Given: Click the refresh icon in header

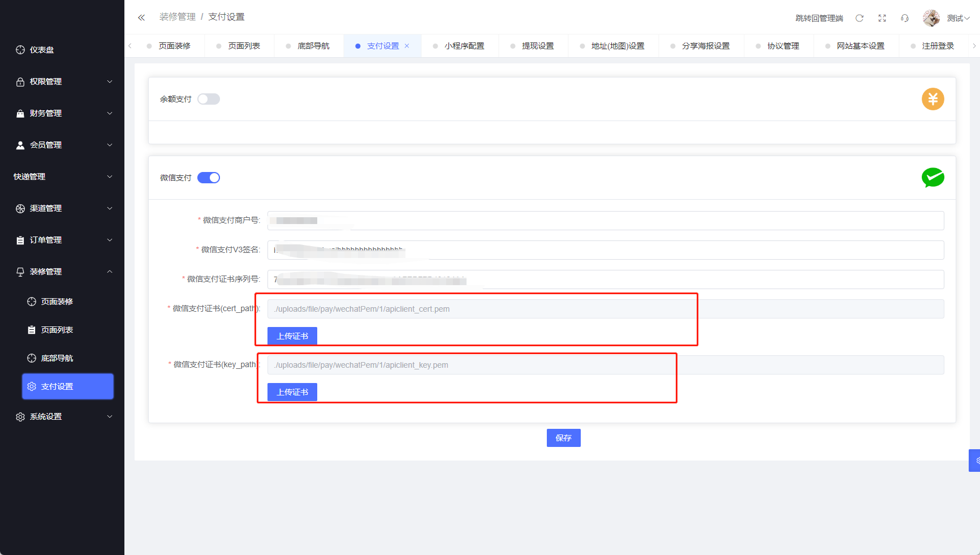Looking at the screenshot, I should pyautogui.click(x=859, y=18).
